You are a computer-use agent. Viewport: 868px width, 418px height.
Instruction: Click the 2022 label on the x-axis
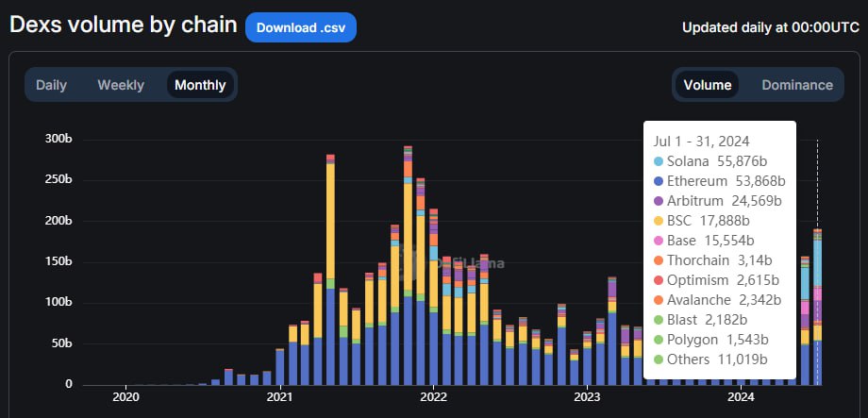click(433, 399)
